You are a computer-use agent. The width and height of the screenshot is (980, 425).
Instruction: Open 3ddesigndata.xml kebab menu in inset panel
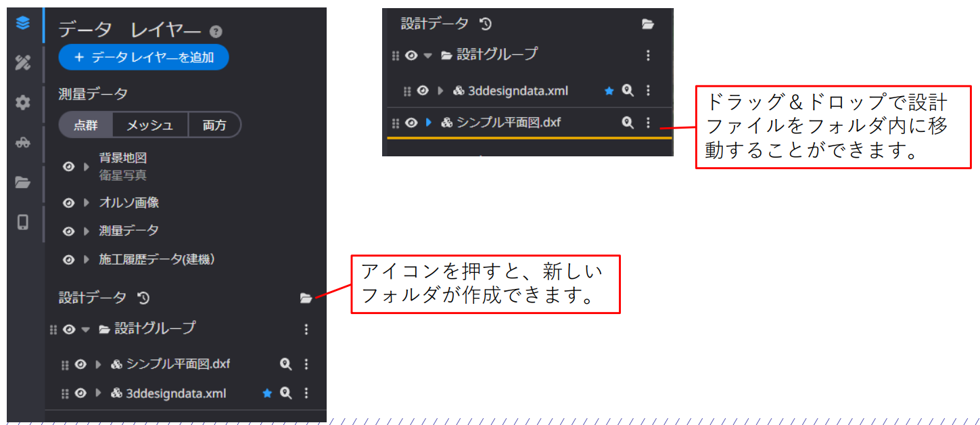coord(648,91)
